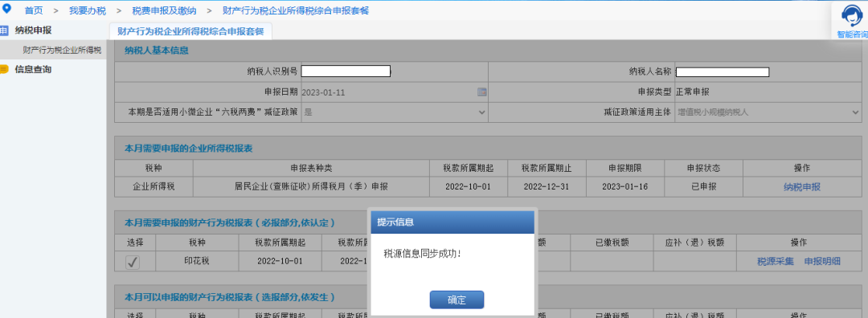Click the 纳税人识别号 input field
Viewport: 868px width, 318px height.
tap(346, 71)
